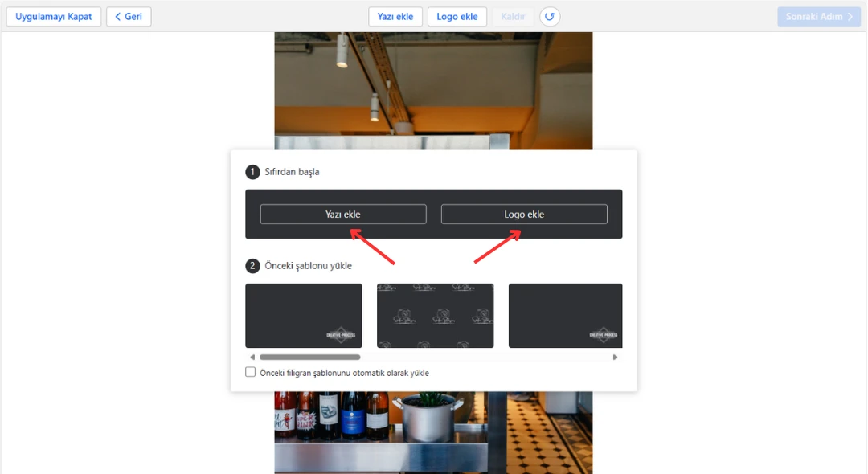This screenshot has height=474, width=868.
Task: Click the number 1 step badge
Action: pos(253,172)
